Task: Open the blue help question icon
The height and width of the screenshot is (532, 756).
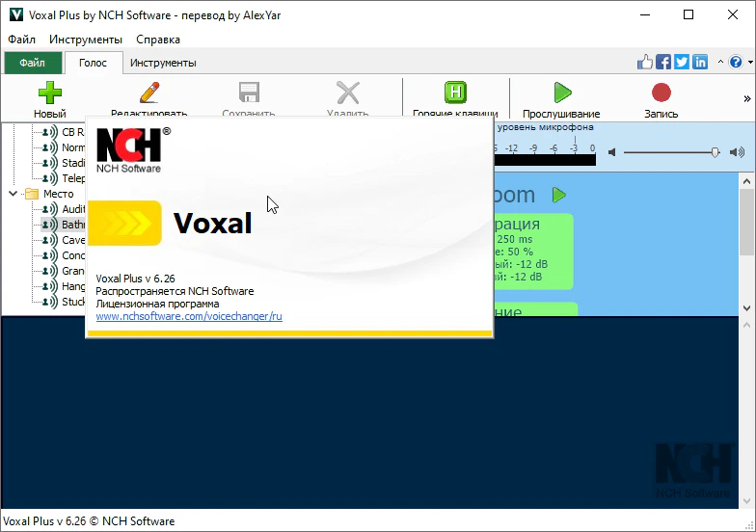Action: pos(736,63)
